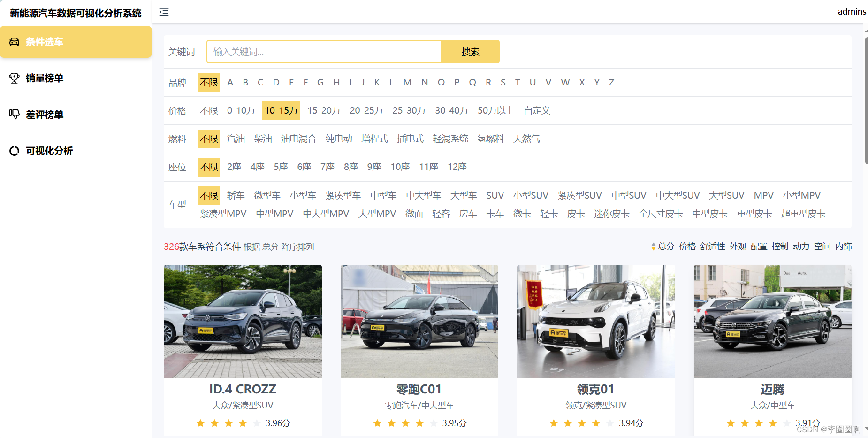
Task: Filter brands by letter Z
Action: coord(612,83)
